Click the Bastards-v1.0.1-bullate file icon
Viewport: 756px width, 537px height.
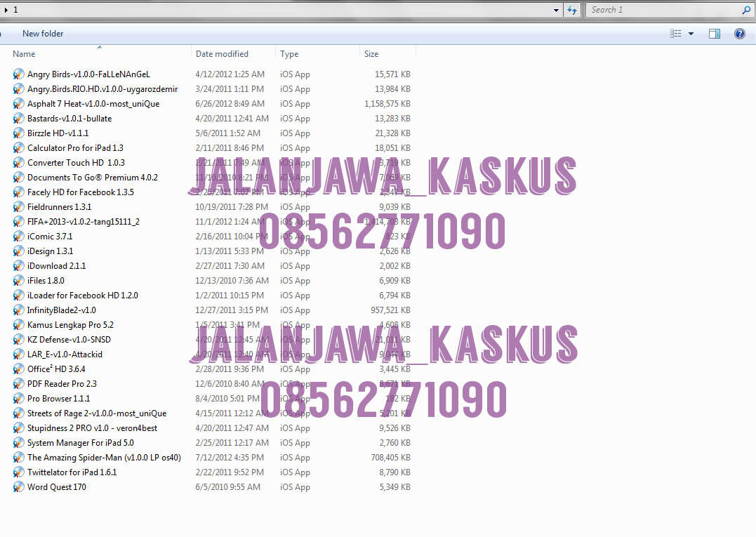(x=18, y=119)
